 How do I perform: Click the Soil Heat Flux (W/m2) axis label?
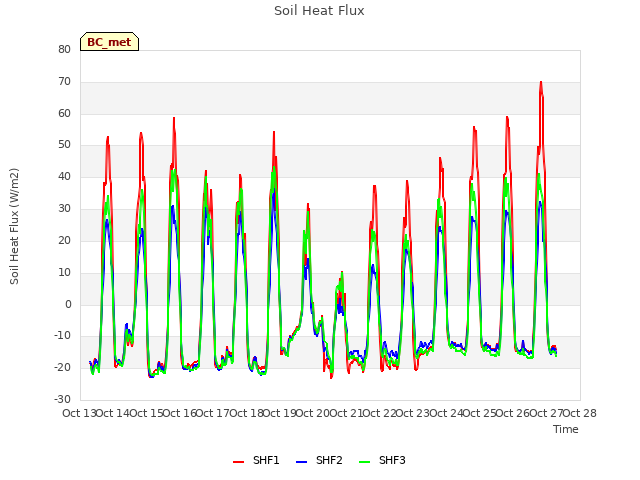(x=14, y=226)
